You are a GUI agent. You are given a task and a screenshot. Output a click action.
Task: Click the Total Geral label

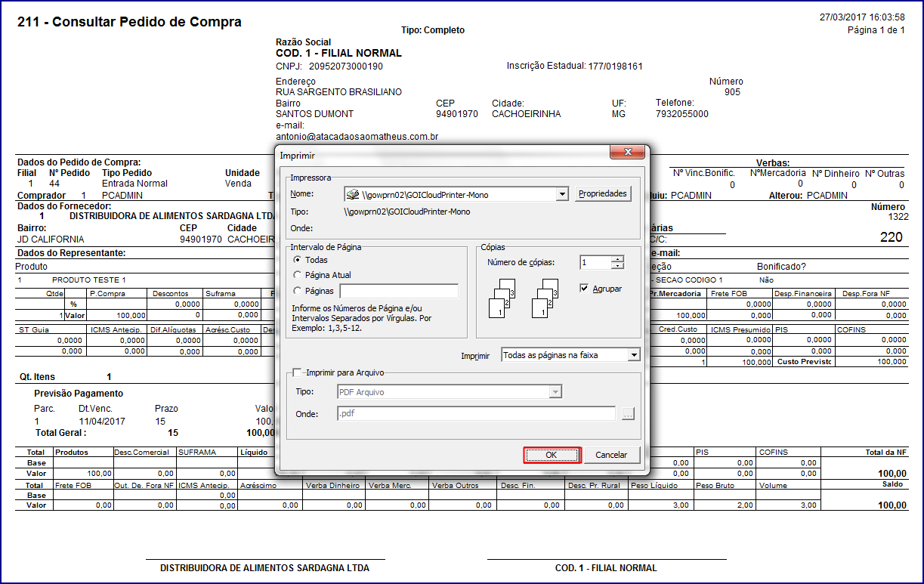[x=61, y=433]
